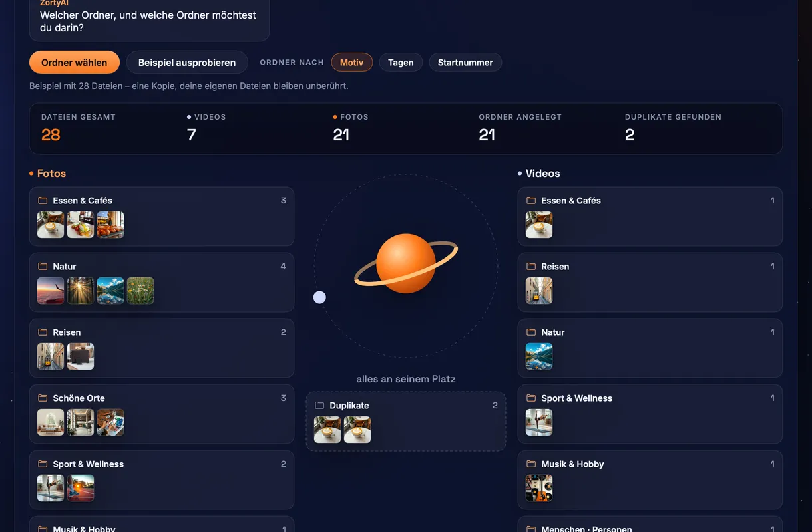Image resolution: width=812 pixels, height=532 pixels.
Task: Click folder icon of Duplikate card
Action: [319, 406]
